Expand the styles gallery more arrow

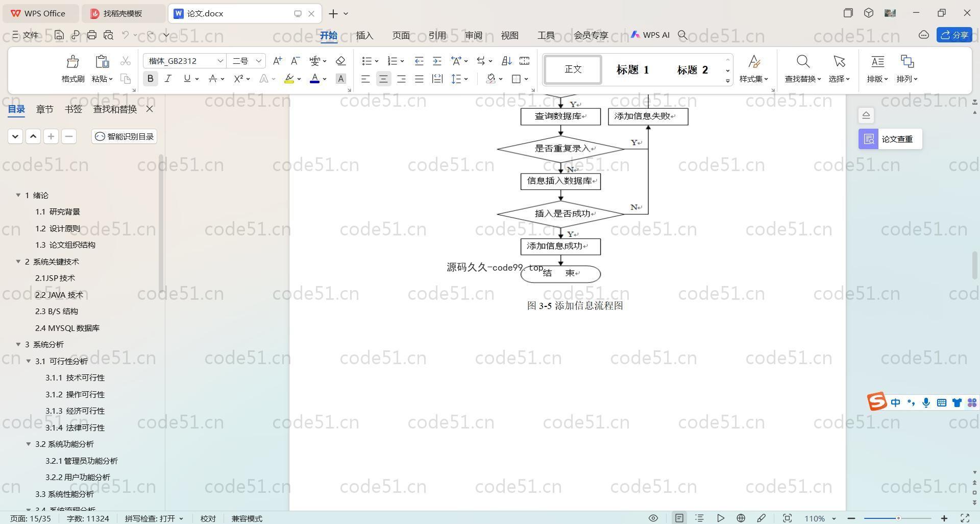pos(728,81)
